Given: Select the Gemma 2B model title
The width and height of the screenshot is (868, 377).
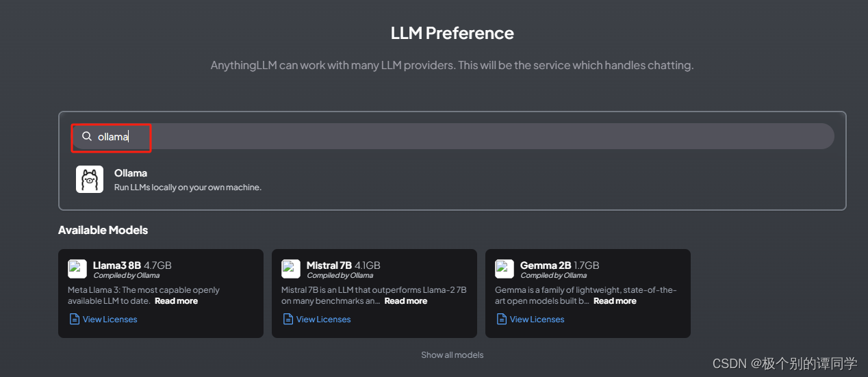Looking at the screenshot, I should pos(546,265).
